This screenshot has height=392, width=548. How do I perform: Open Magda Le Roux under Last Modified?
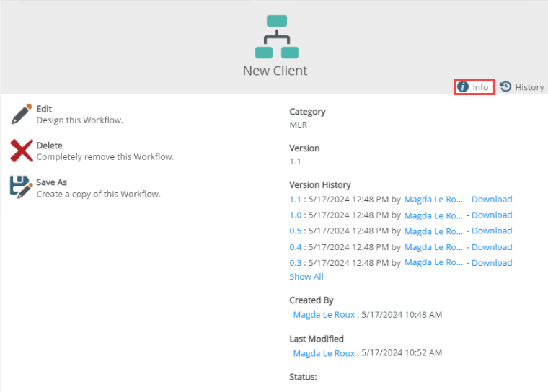click(324, 353)
